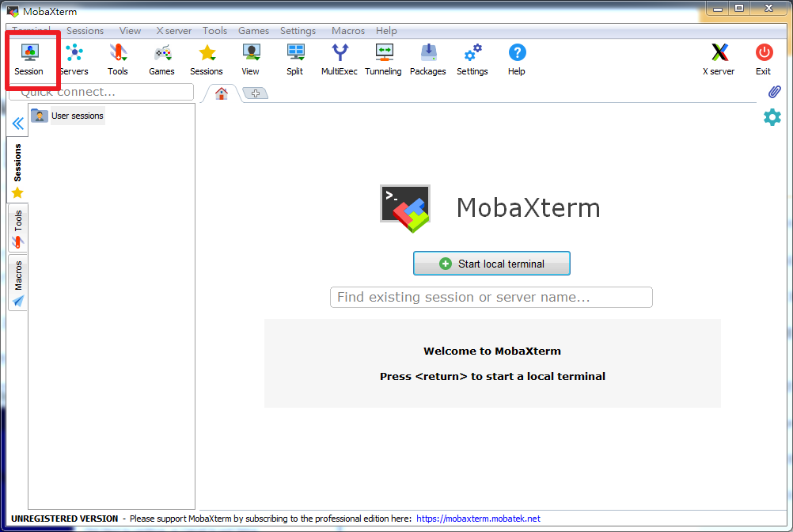Open the Help menu in menu bar

386,31
